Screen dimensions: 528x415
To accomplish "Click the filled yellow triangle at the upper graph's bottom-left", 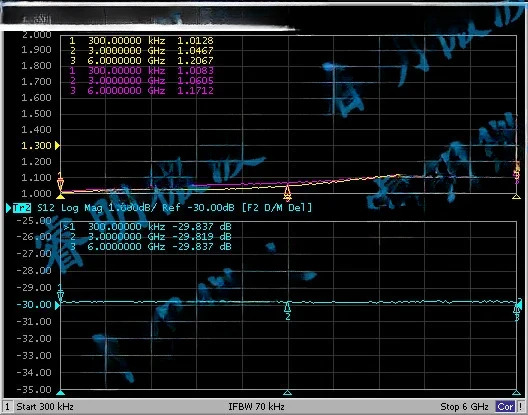I will coord(60,196).
